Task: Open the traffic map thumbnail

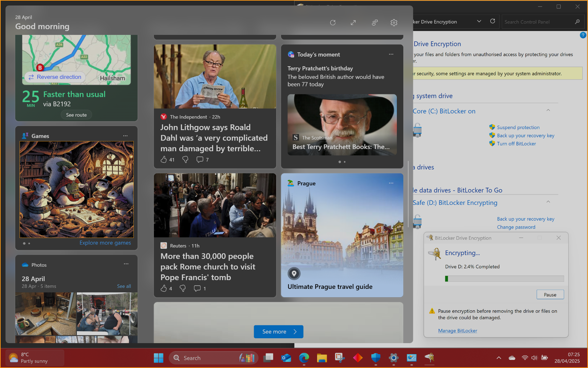Action: coord(77,60)
